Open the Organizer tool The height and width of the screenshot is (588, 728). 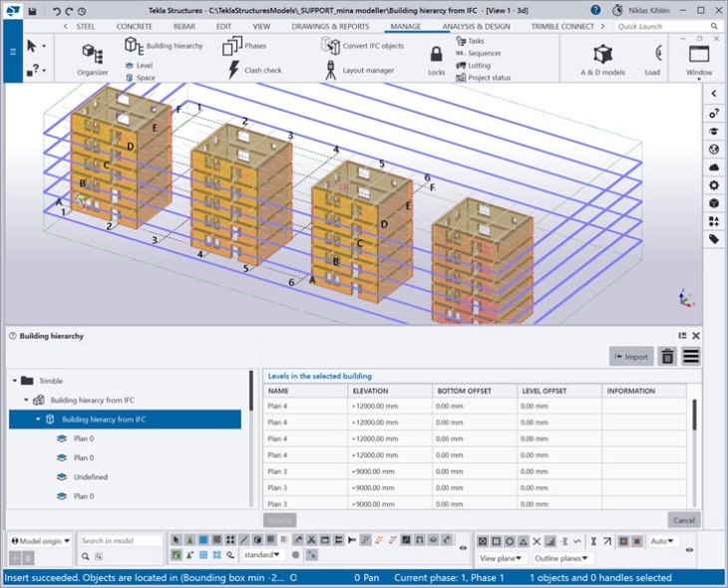click(92, 57)
